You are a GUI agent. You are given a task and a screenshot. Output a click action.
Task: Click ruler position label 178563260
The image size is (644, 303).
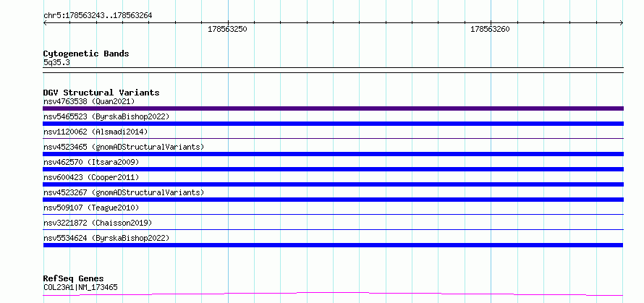490,29
